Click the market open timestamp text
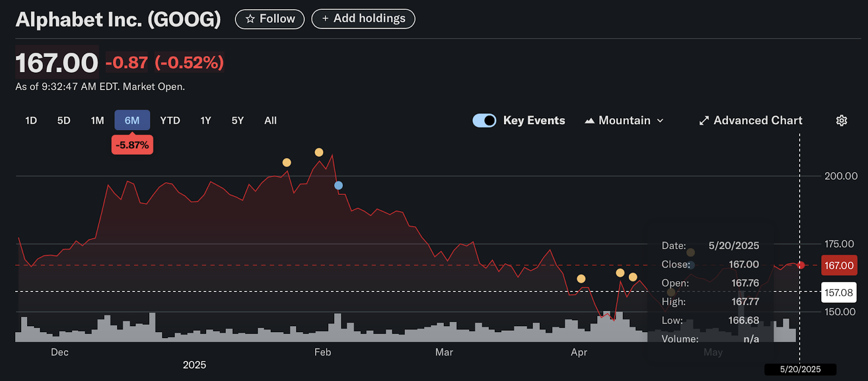 click(100, 87)
